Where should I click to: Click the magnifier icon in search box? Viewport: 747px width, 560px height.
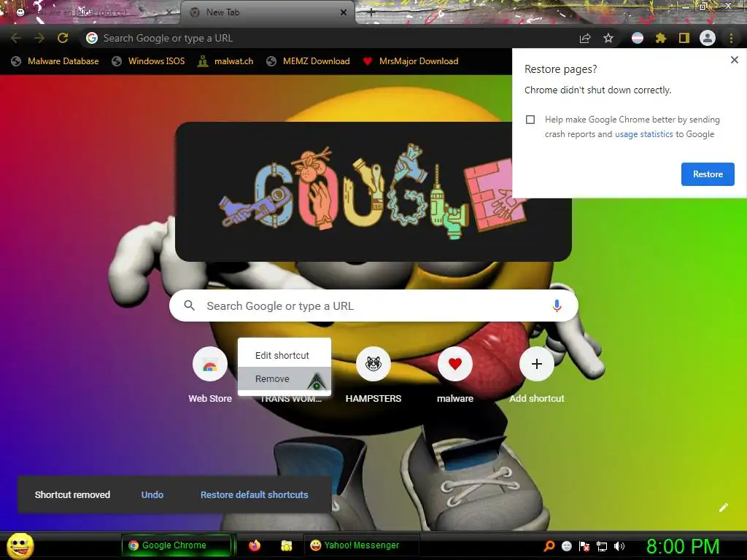189,306
